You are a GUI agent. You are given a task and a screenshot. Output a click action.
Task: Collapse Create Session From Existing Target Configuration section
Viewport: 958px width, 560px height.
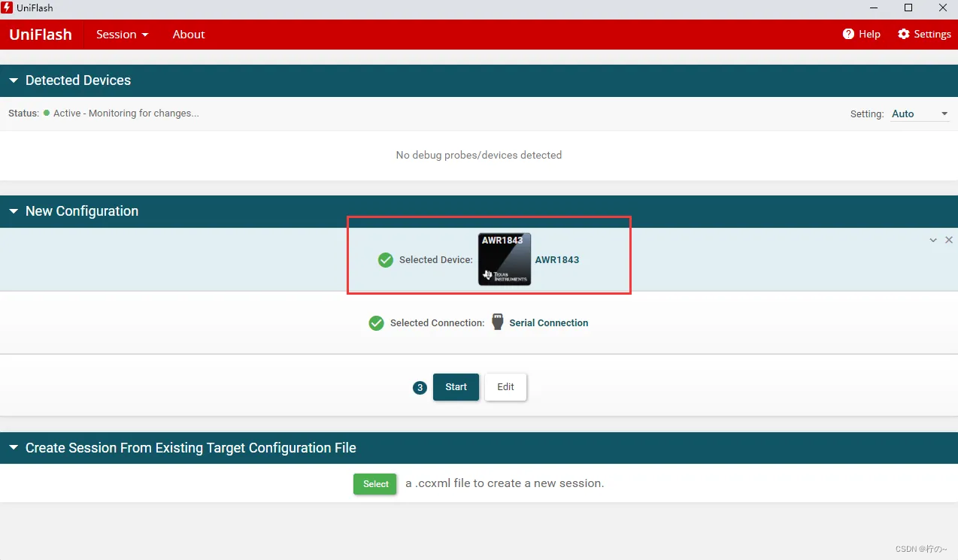tap(14, 448)
